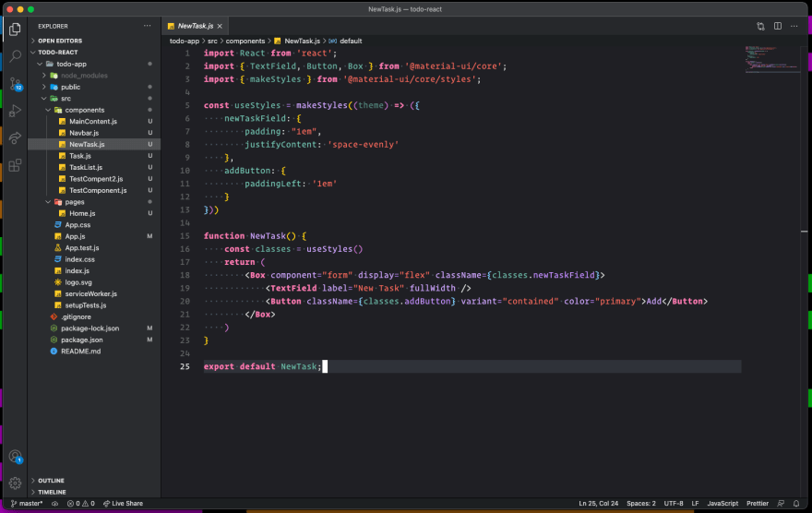812x513 pixels.
Task: Open the Explorer view in activity bar
Action: pos(15,29)
